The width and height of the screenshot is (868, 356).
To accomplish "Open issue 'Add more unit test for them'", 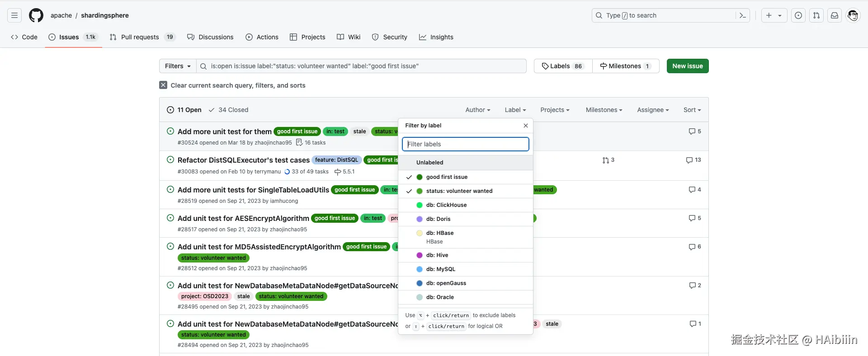I will (225, 131).
